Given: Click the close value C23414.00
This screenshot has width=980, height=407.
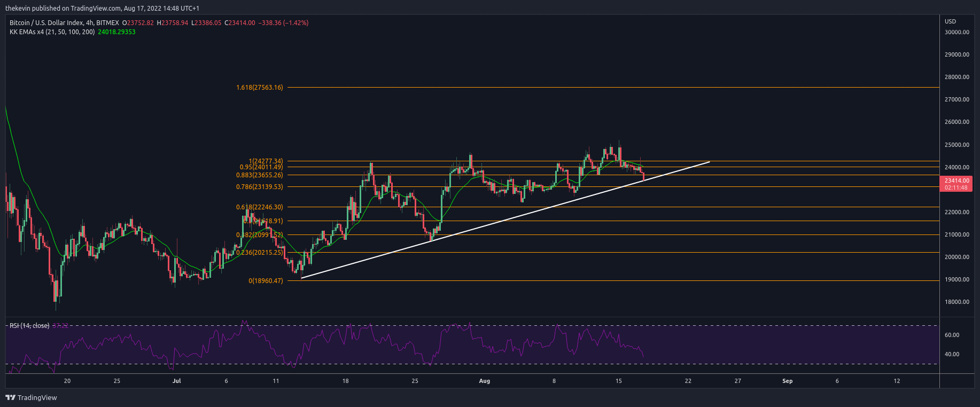Looking at the screenshot, I should (240, 23).
